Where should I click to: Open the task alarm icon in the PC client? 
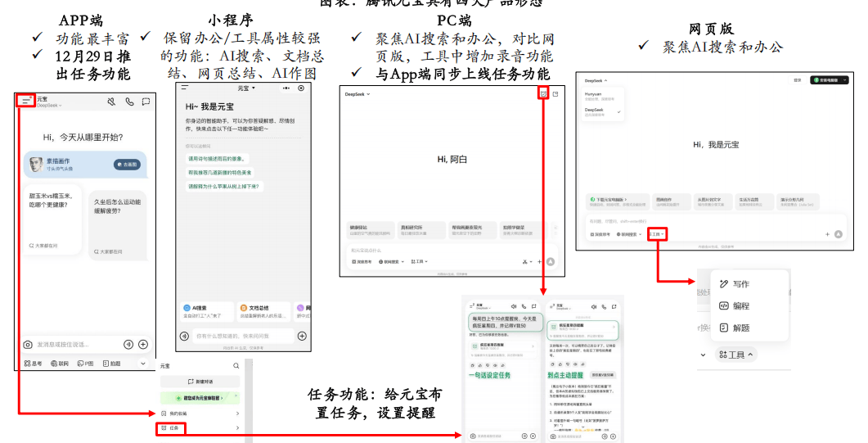(543, 95)
